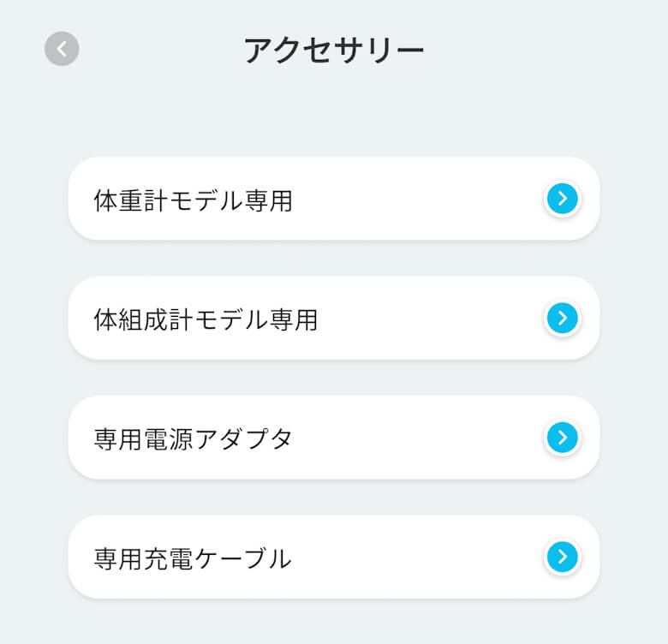Screen dimensions: 668x644
Task: Click the アクセサリー page title
Action: click(334, 50)
